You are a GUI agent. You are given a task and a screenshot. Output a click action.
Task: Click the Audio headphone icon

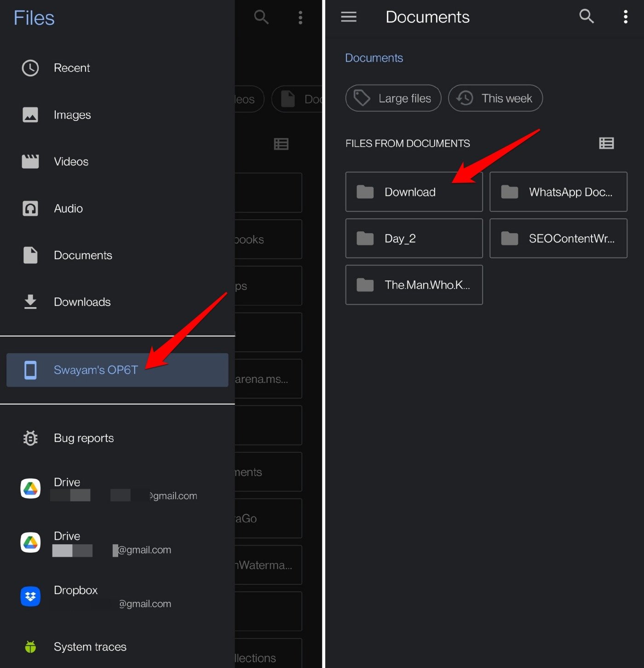click(x=30, y=209)
